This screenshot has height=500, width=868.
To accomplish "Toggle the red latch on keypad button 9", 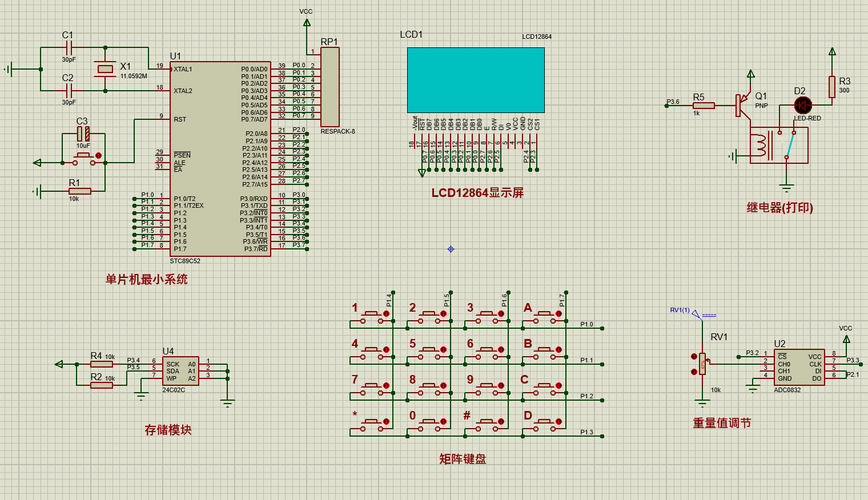I will (x=502, y=386).
